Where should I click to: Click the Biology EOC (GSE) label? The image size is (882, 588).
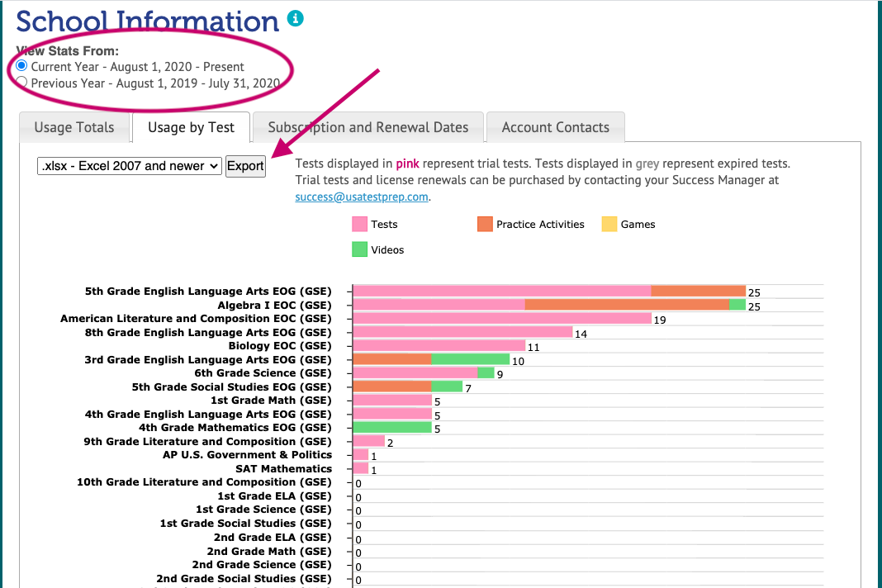[x=280, y=345]
